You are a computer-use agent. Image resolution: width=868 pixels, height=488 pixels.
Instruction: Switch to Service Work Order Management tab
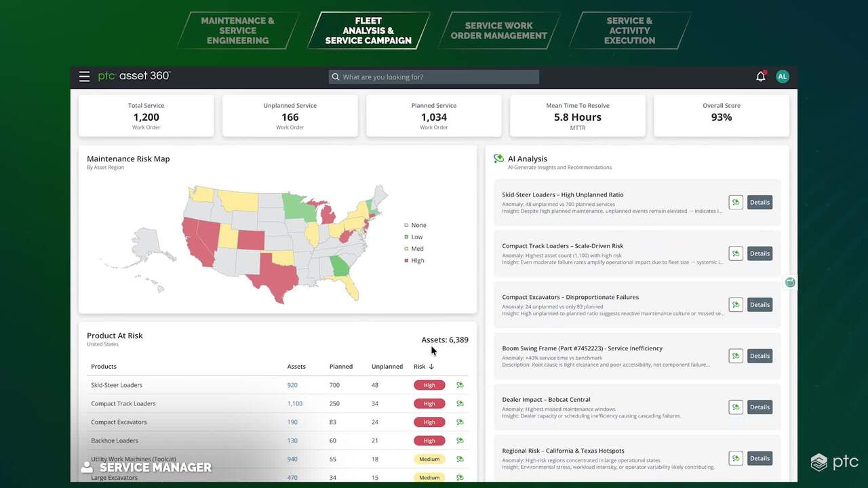[x=498, y=31]
